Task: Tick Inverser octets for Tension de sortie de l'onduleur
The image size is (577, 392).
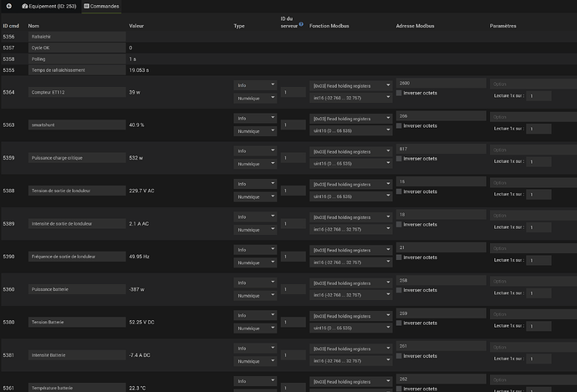Action: pyautogui.click(x=399, y=191)
